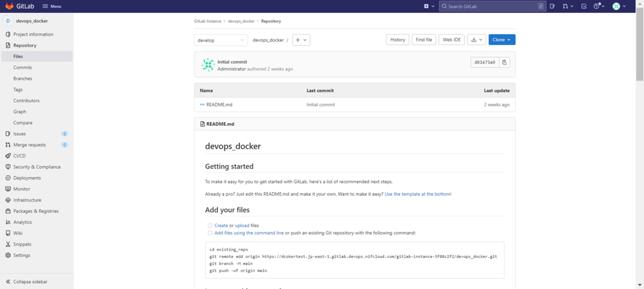Check the 'Create or upload files' checkbox
This screenshot has height=289, width=644.
point(210,226)
